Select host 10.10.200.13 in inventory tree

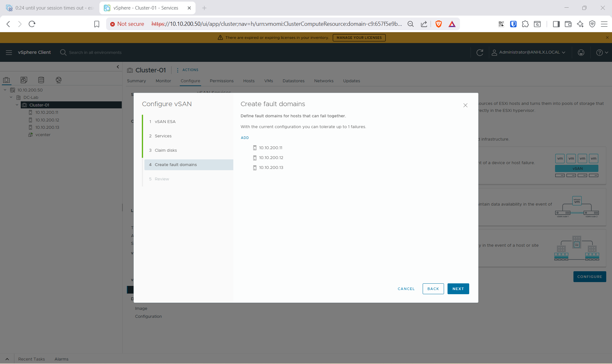(47, 127)
